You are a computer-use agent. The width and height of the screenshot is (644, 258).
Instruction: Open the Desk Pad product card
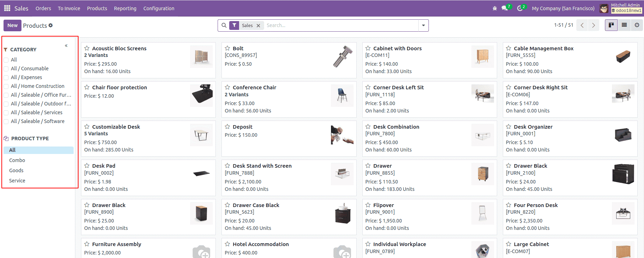point(148,178)
